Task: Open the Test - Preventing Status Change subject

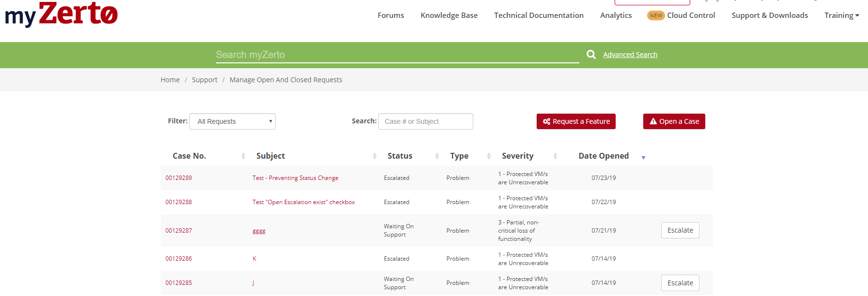Action: pyautogui.click(x=295, y=178)
